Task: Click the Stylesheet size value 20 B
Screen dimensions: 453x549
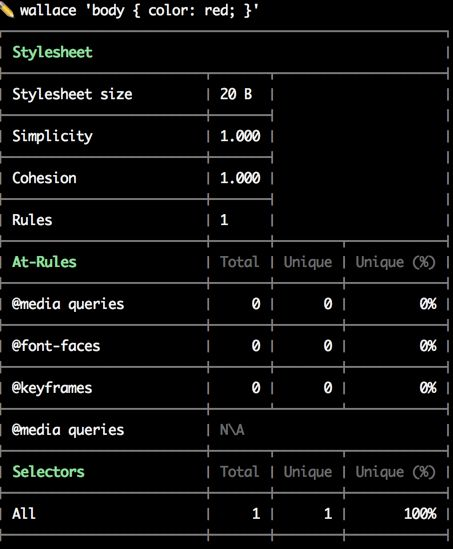Action: (x=236, y=94)
